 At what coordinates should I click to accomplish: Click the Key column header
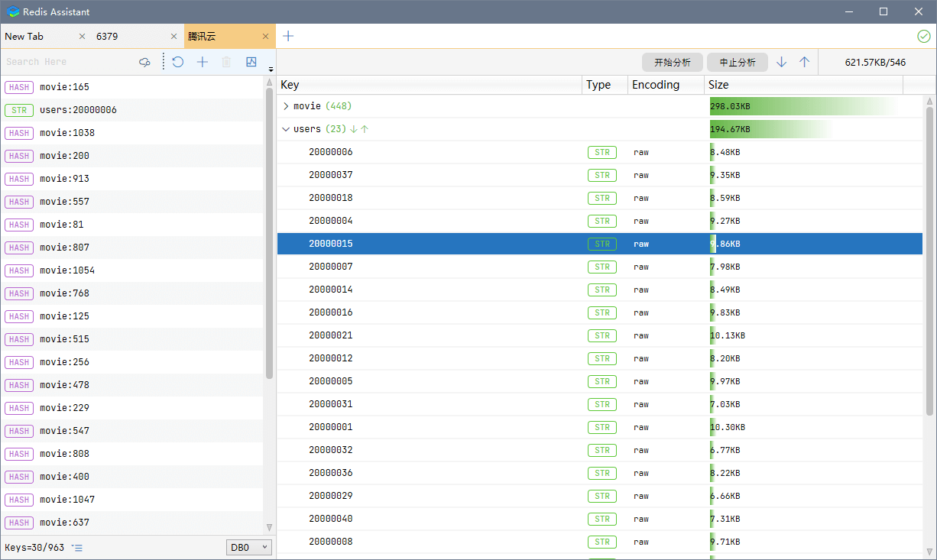click(430, 85)
